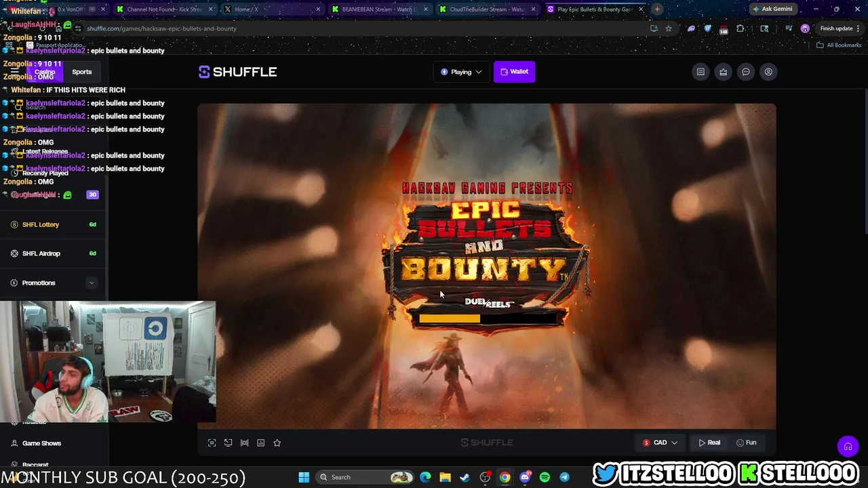Open Chrome extensions puzzle icon
The height and width of the screenshot is (488, 868).
[741, 28]
